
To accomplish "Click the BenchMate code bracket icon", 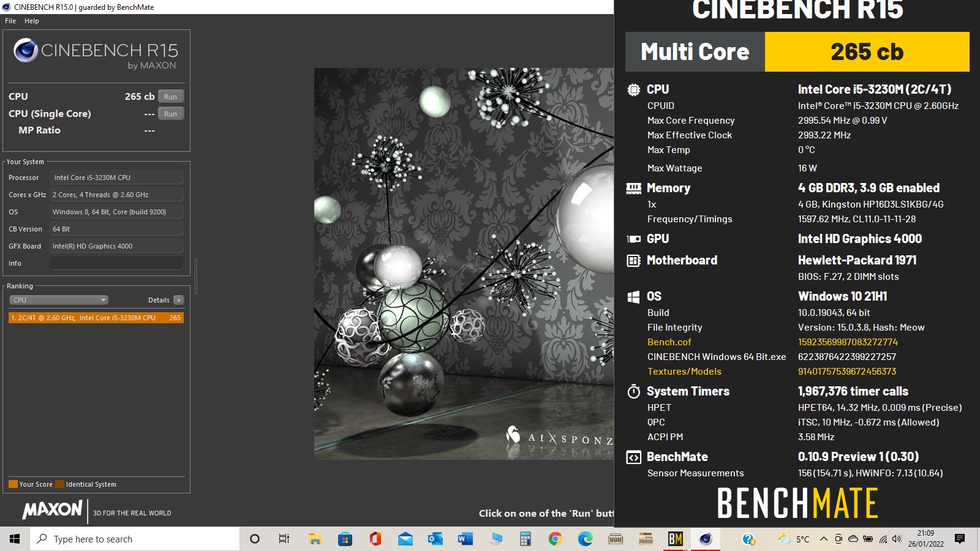I will pos(633,457).
